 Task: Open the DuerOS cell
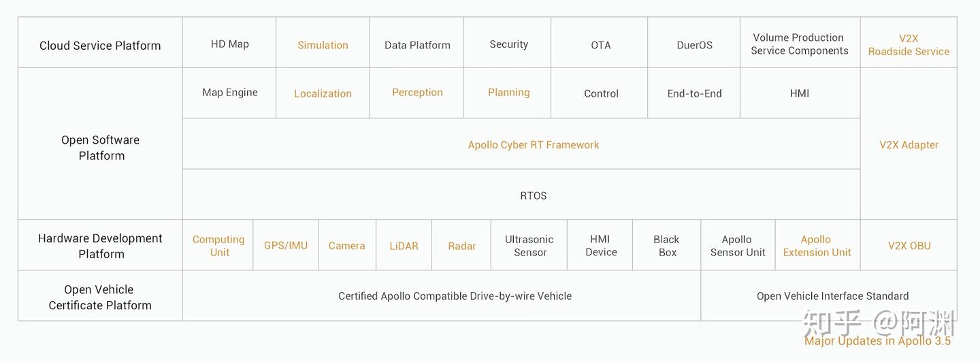point(694,45)
